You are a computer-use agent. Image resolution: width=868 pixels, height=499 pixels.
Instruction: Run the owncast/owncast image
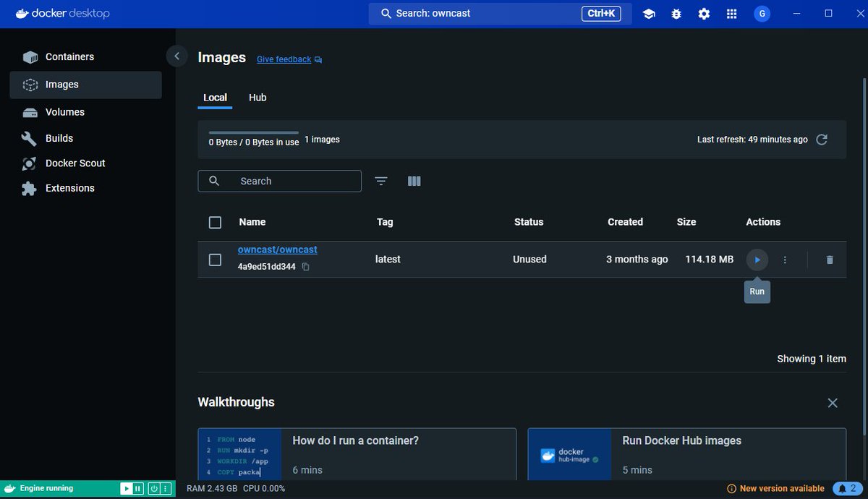click(757, 260)
